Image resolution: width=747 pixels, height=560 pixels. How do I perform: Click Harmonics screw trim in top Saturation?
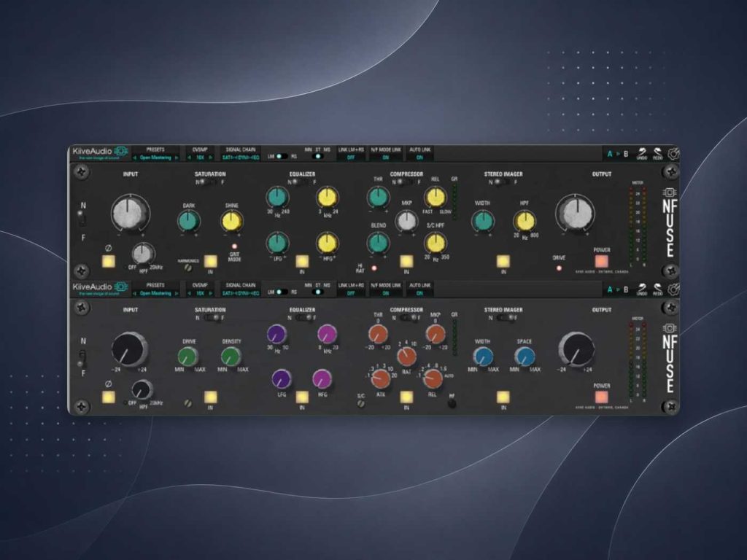[188, 268]
